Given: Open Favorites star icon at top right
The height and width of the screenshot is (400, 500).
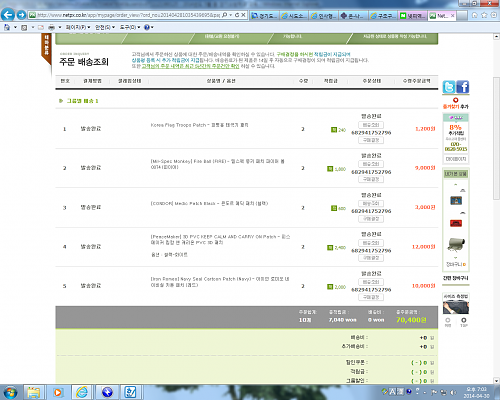Looking at the screenshot, I should (x=484, y=15).
